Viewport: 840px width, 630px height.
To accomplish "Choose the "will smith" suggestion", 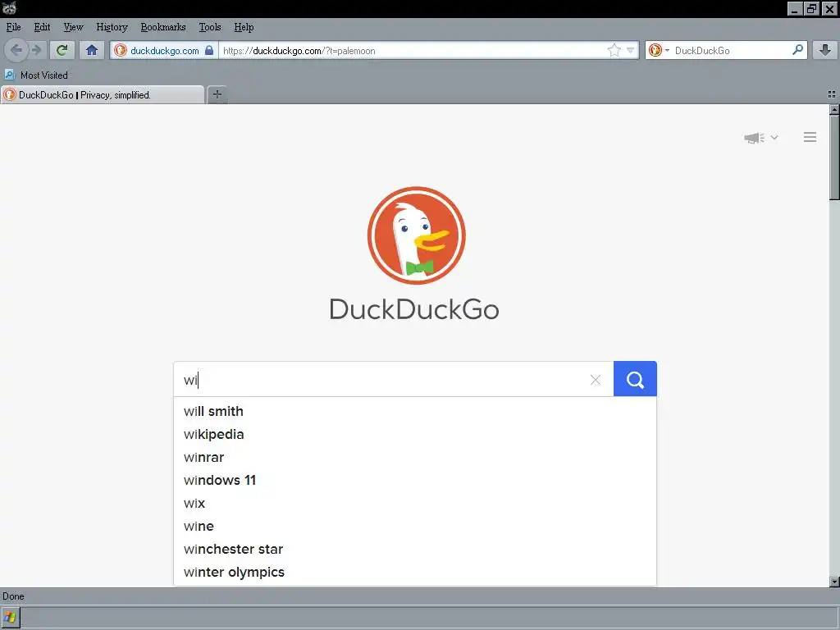I will coord(415,412).
